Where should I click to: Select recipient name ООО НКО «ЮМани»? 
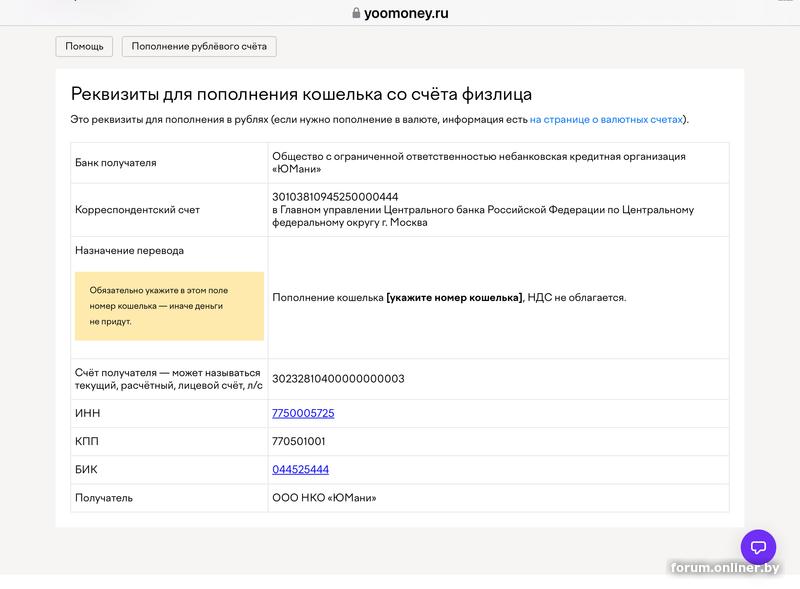click(x=324, y=498)
